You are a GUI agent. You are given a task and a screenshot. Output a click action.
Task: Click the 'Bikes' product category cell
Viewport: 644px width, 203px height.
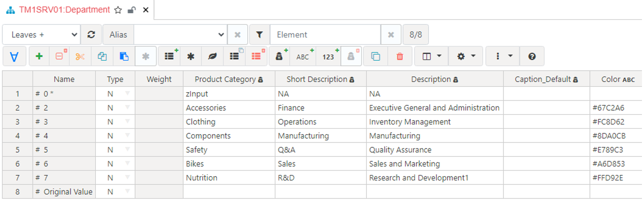pyautogui.click(x=229, y=163)
